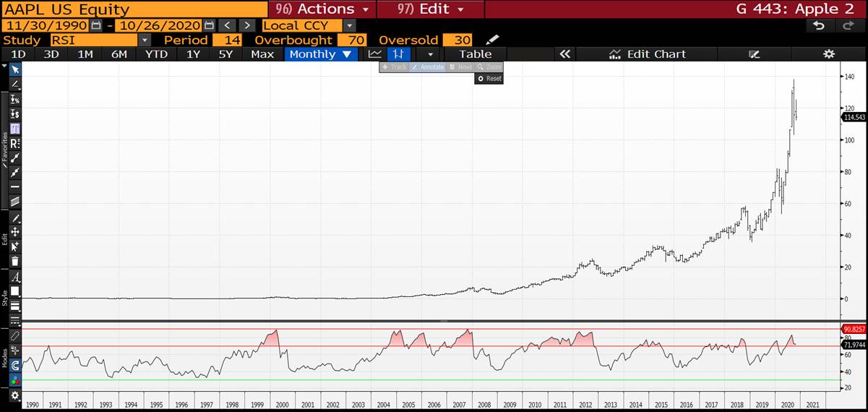
Task: Switch to bar chart type
Action: [397, 54]
